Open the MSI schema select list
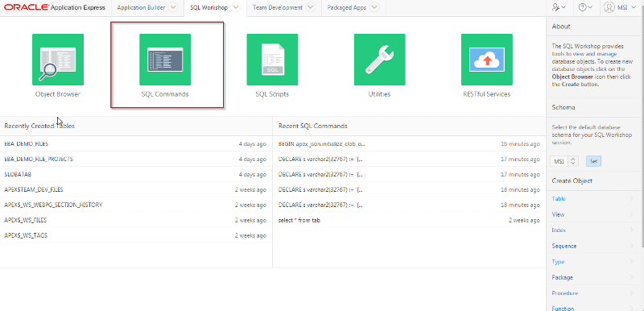Image resolution: width=644 pixels, height=311 pixels. (564, 161)
